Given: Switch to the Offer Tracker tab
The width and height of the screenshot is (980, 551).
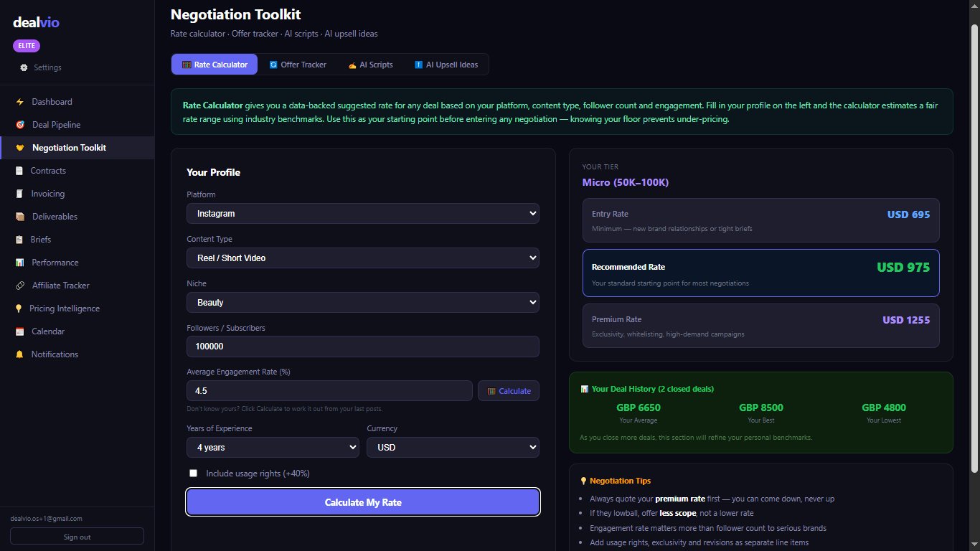Looking at the screenshot, I should tap(298, 65).
